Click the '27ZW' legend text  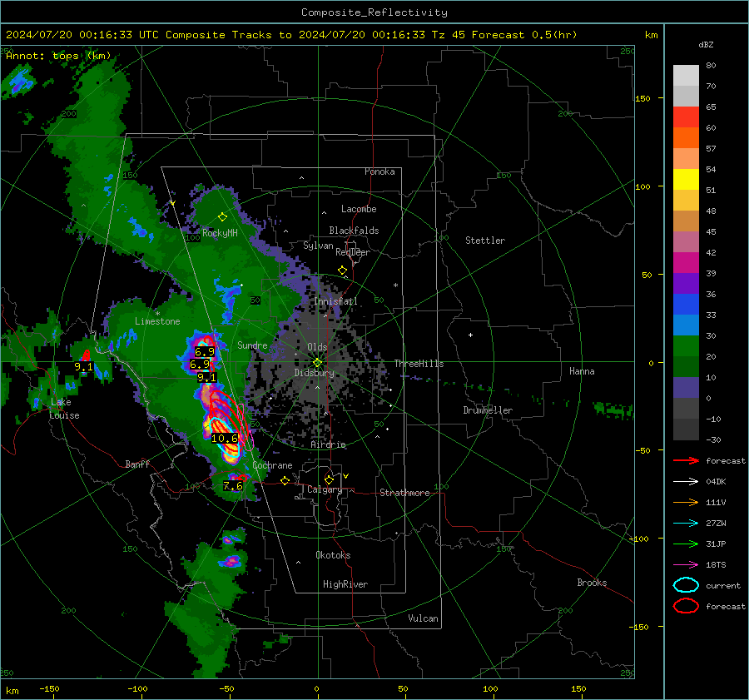716,524
